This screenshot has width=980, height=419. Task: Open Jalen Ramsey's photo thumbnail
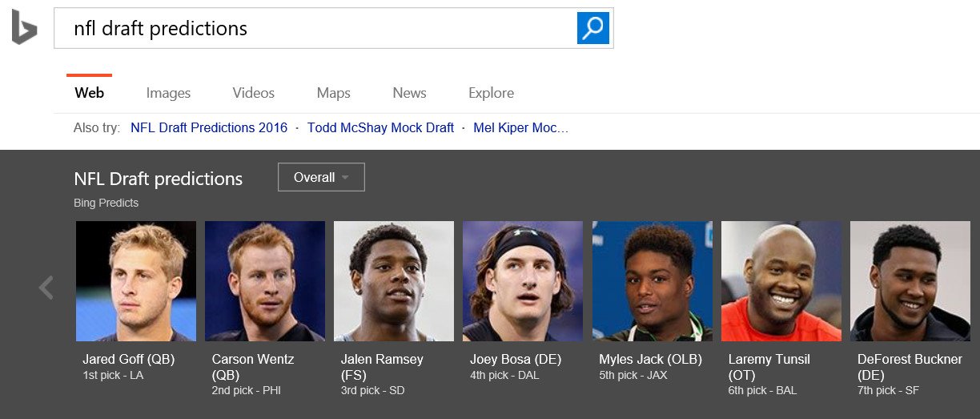click(394, 281)
